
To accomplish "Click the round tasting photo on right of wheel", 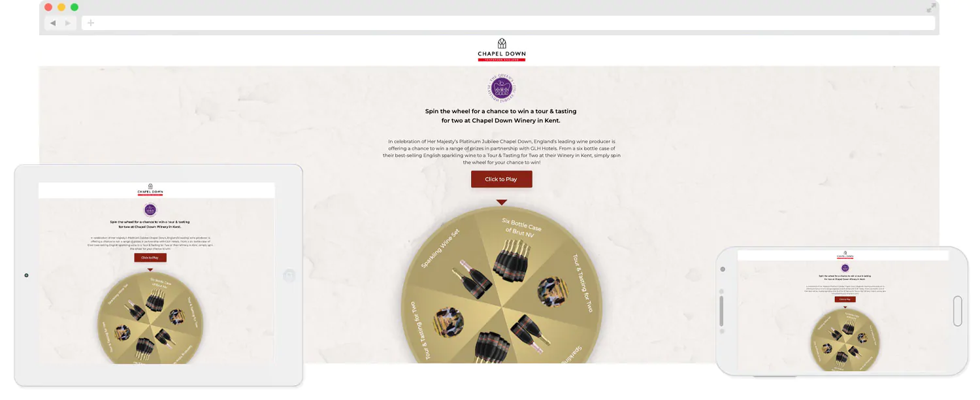I will pos(554,292).
